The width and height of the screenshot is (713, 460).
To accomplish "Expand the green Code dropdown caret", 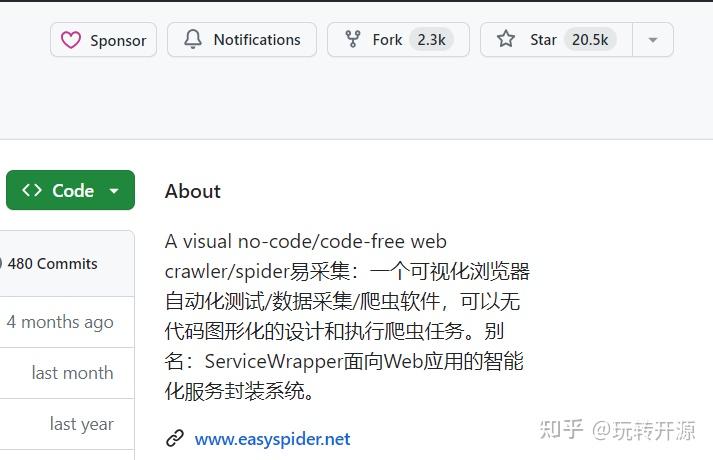I will [114, 191].
